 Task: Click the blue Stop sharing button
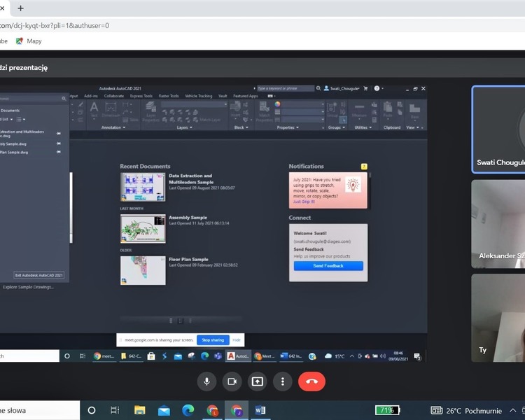click(x=212, y=340)
